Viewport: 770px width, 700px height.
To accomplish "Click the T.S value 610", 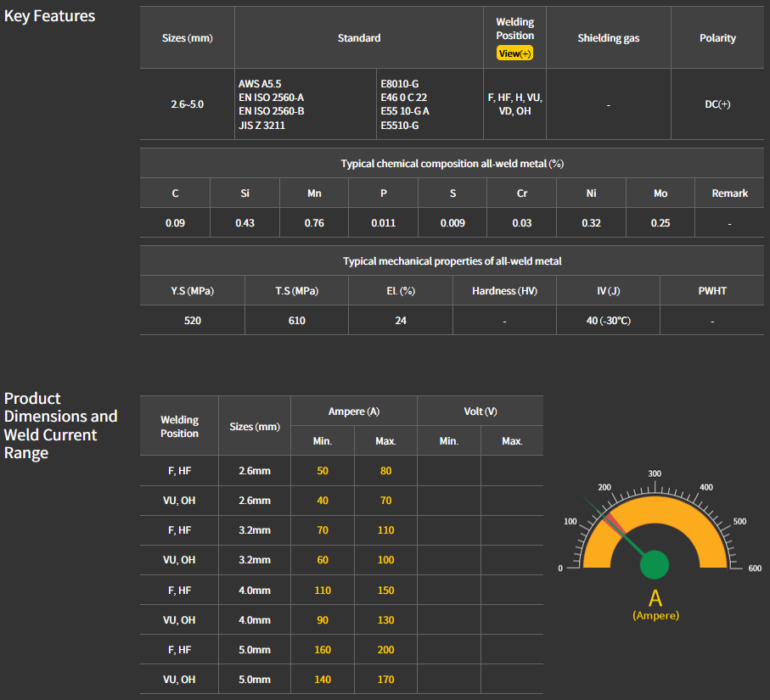I will pyautogui.click(x=296, y=321).
